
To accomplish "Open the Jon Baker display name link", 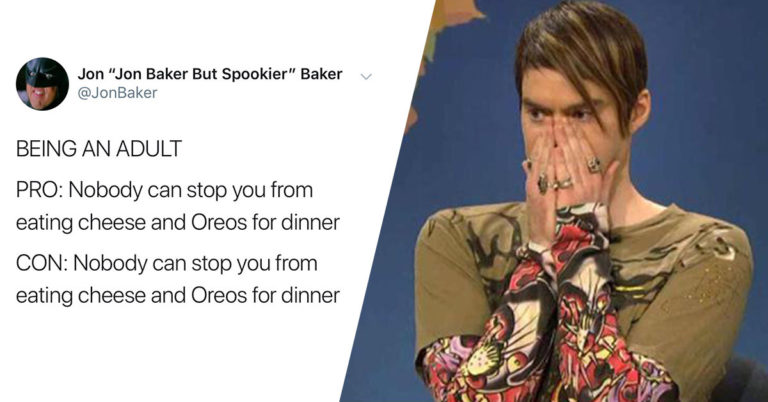I will (209, 74).
